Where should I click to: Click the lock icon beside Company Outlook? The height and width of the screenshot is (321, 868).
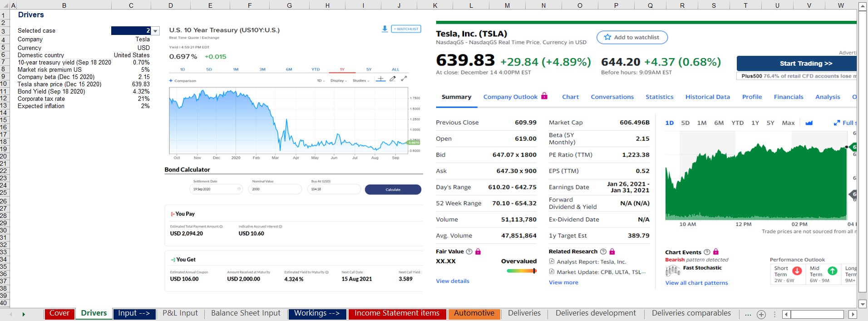[x=544, y=96]
